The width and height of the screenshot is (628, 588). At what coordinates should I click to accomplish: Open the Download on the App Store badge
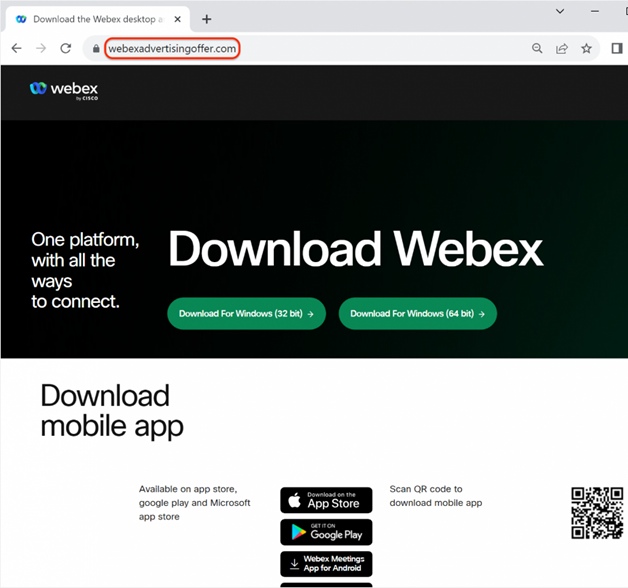click(326, 500)
